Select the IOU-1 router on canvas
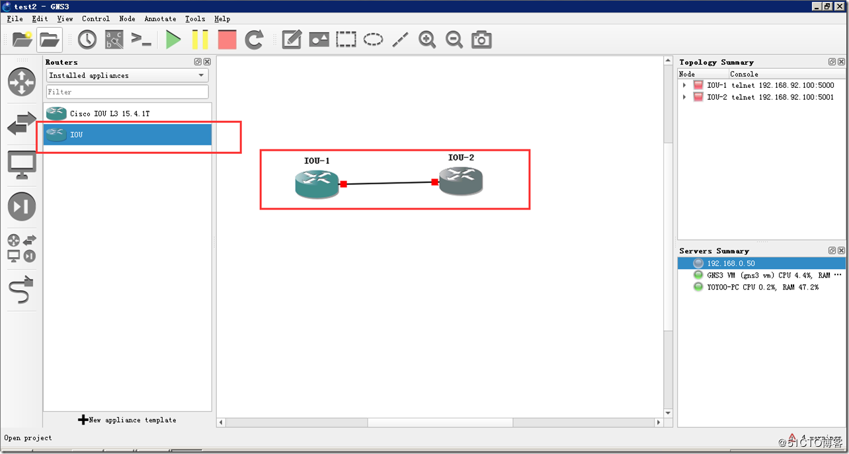This screenshot has height=454, width=849. point(317,184)
